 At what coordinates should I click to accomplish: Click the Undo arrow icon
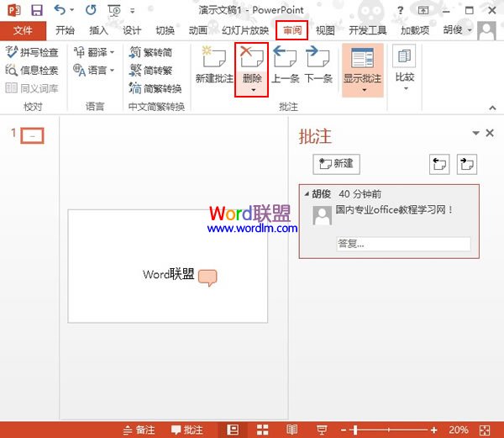click(60, 10)
